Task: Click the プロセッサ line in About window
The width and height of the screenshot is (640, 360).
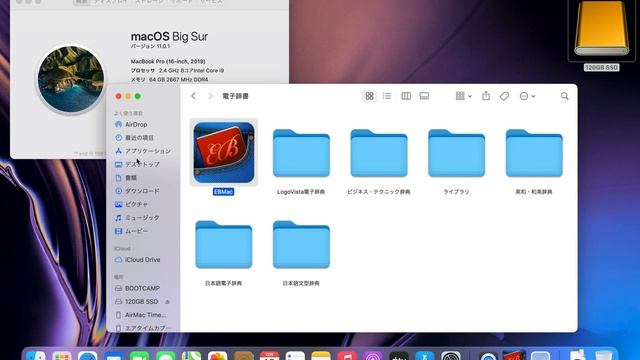Action: pos(177,71)
